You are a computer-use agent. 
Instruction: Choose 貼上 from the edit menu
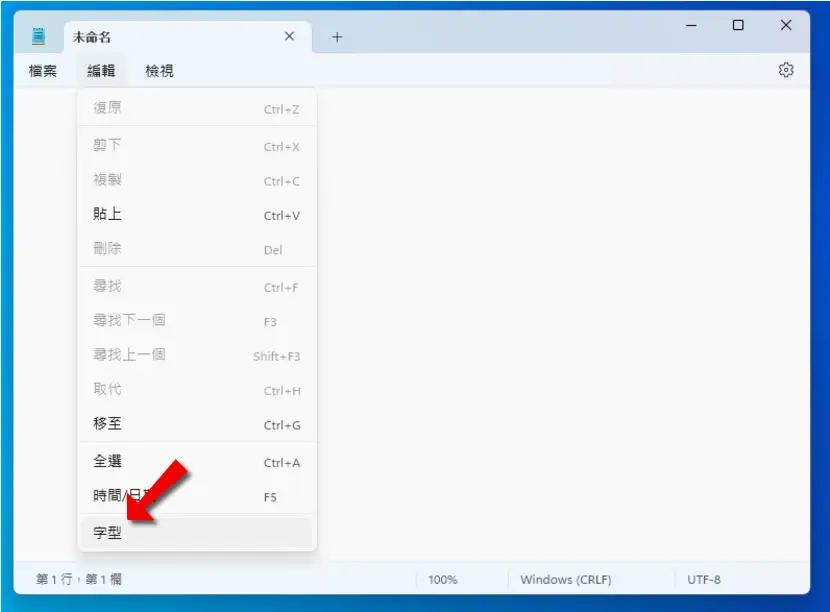(197, 214)
